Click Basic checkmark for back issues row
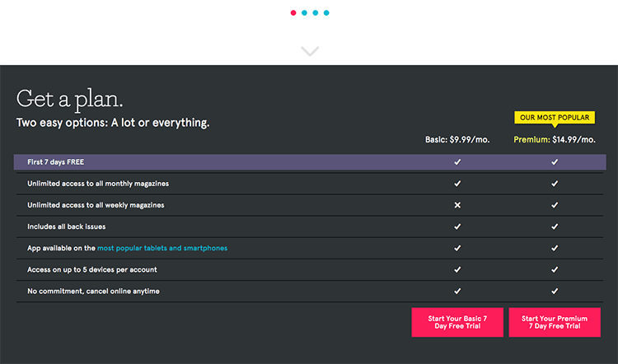Image resolution: width=618 pixels, height=364 pixels. point(457,226)
